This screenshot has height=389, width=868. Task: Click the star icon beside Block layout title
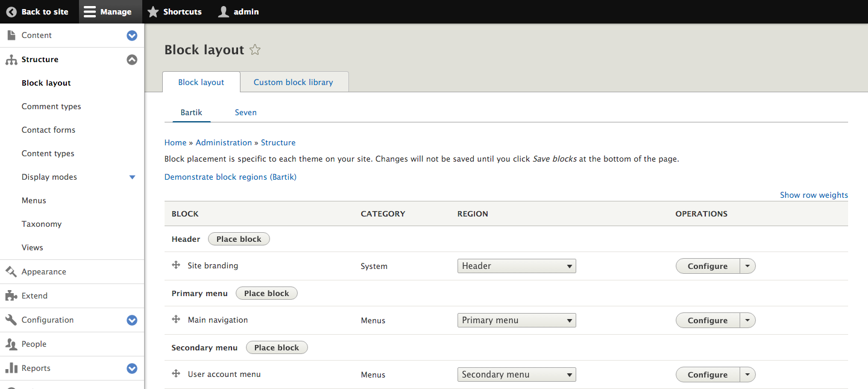(255, 50)
